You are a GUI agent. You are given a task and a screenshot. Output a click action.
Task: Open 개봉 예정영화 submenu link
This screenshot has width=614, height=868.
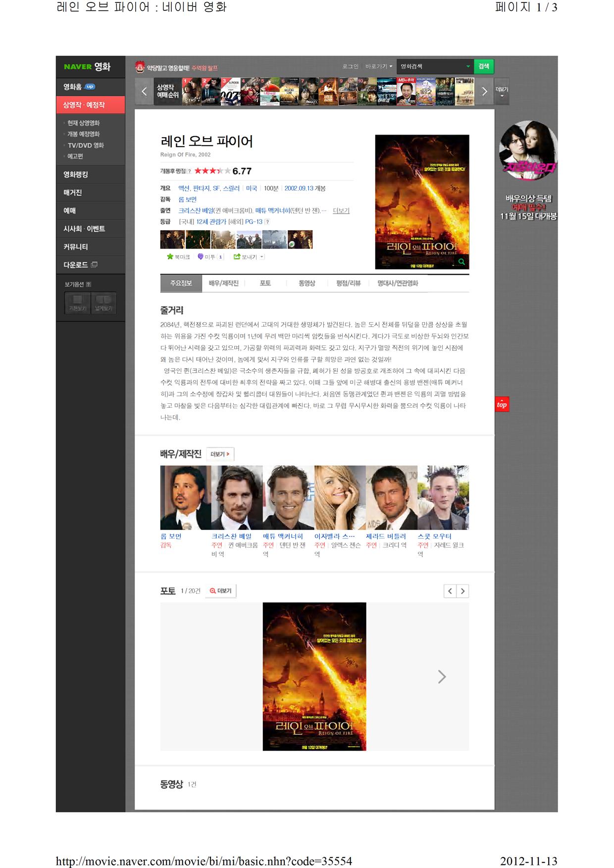[83, 134]
